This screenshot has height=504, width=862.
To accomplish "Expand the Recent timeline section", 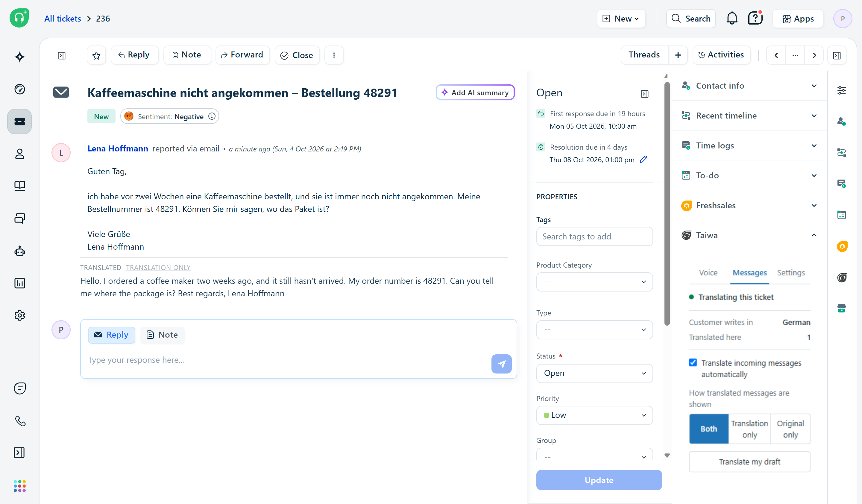I will click(x=749, y=116).
